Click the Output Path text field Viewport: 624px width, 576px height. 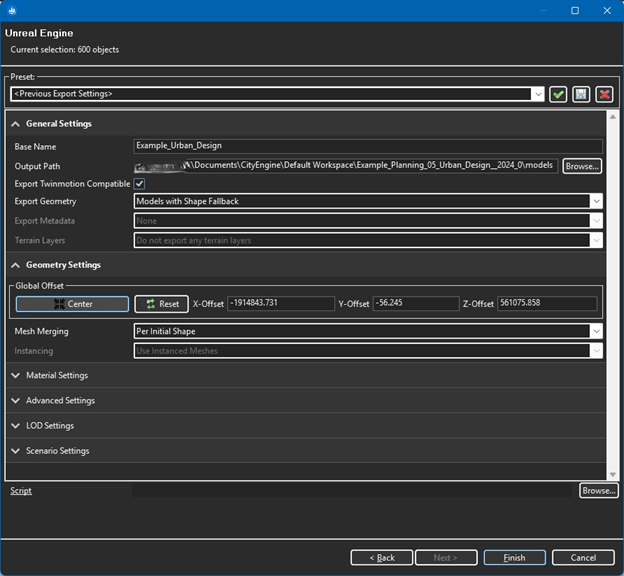[346, 166]
